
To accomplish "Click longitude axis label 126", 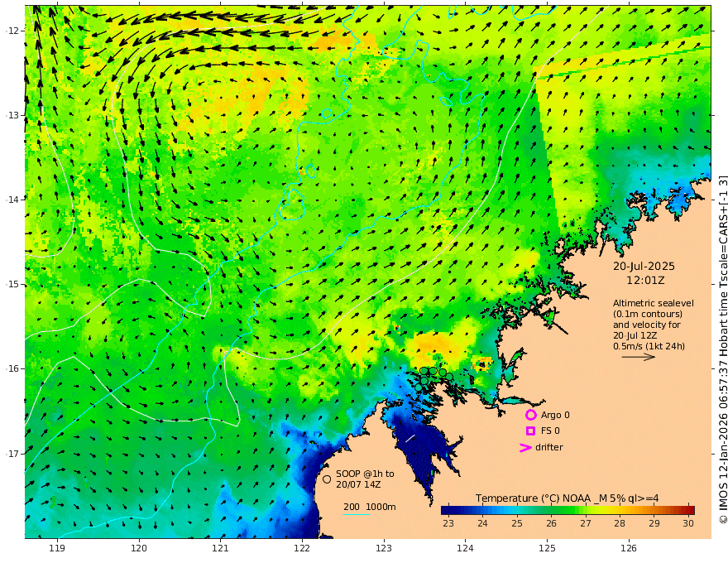I will click(629, 549).
